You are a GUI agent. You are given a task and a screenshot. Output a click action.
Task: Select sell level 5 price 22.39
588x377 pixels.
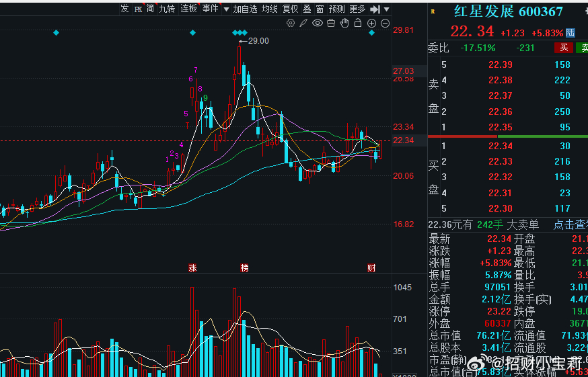[x=501, y=65]
